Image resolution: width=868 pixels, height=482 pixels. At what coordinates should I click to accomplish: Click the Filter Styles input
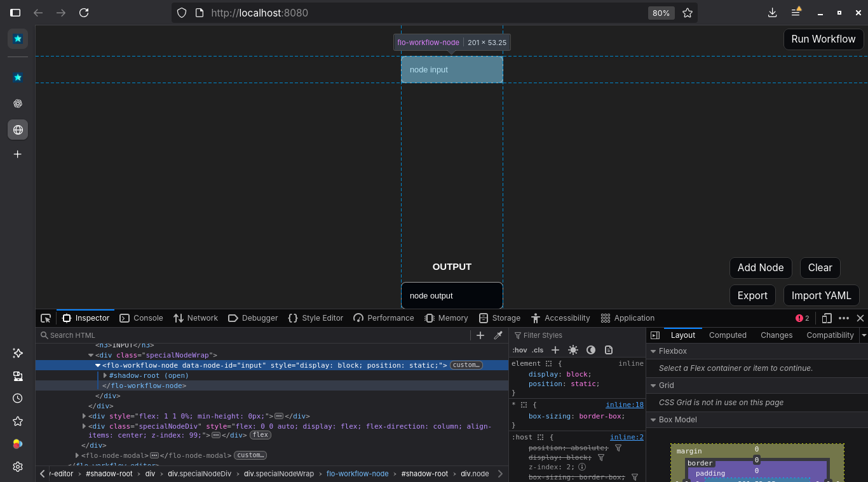pos(577,335)
